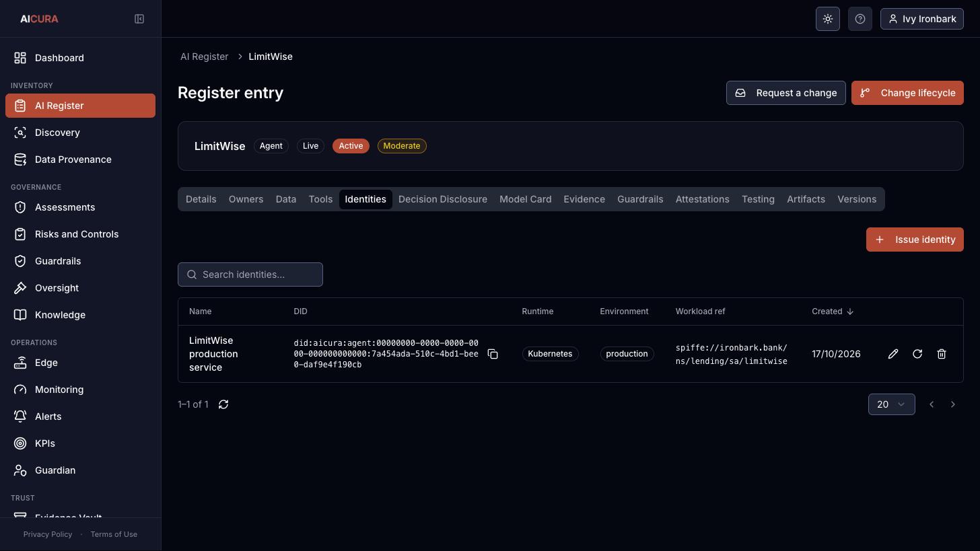This screenshot has width=980, height=551.
Task: Switch to Versions tab
Action: tap(857, 199)
